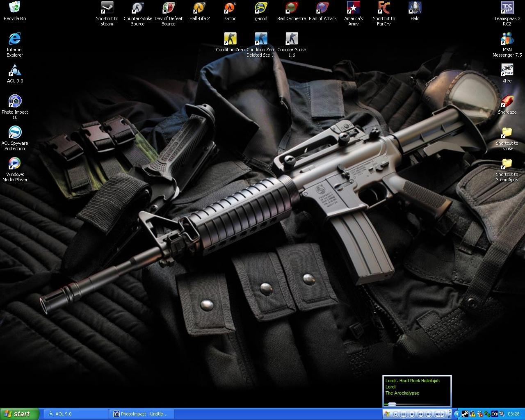Image resolution: width=525 pixels, height=420 pixels.
Task: Toggle mute on the media player toolbar
Action: click(438, 414)
